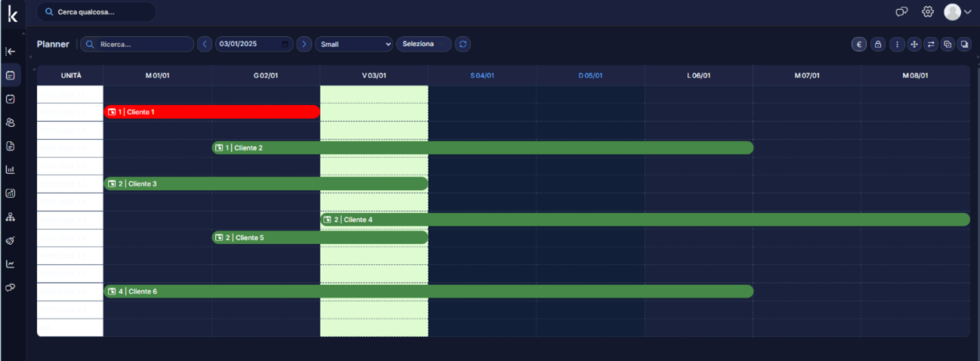
Task: Expand the Small size dropdown
Action: click(354, 45)
